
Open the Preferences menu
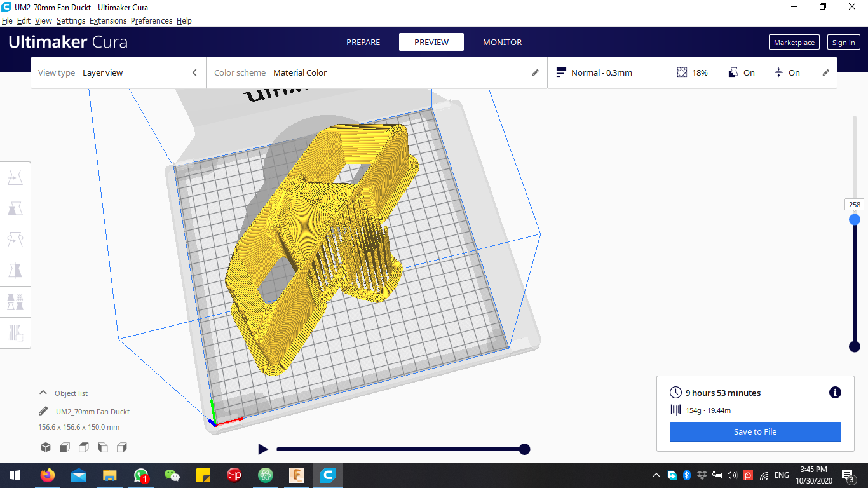(x=151, y=20)
